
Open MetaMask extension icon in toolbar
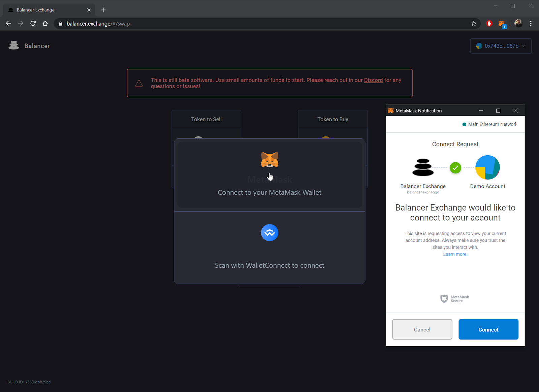(502, 24)
